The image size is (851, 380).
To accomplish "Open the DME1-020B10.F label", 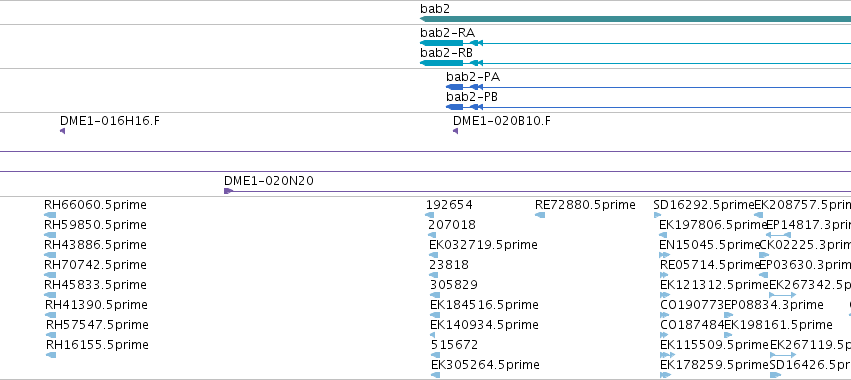I will (502, 121).
